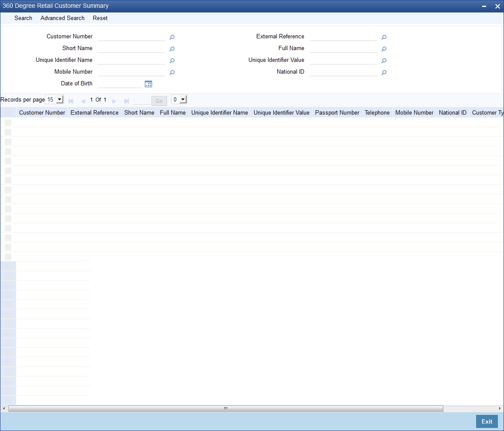
Task: Sort by Unique Identifier Name column header
Action: coord(220,112)
